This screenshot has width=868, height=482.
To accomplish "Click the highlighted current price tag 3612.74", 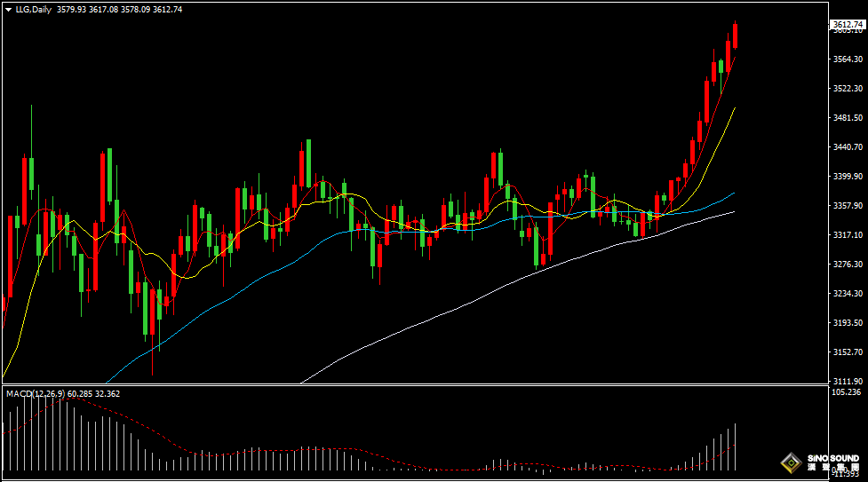I will click(847, 26).
